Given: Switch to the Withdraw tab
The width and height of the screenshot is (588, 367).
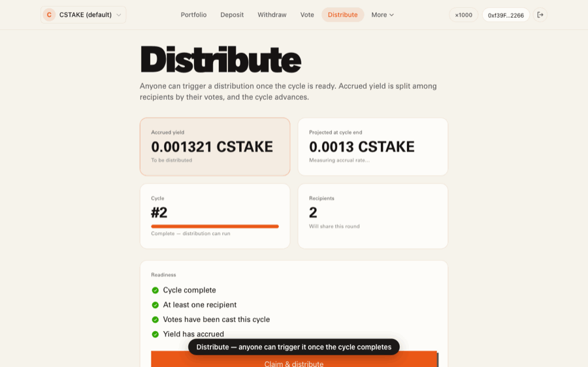Looking at the screenshot, I should 272,15.
